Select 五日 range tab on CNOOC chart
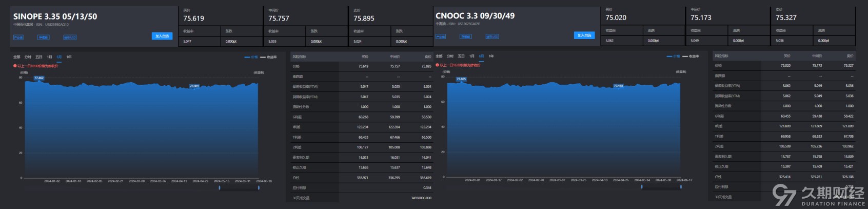 (461, 56)
